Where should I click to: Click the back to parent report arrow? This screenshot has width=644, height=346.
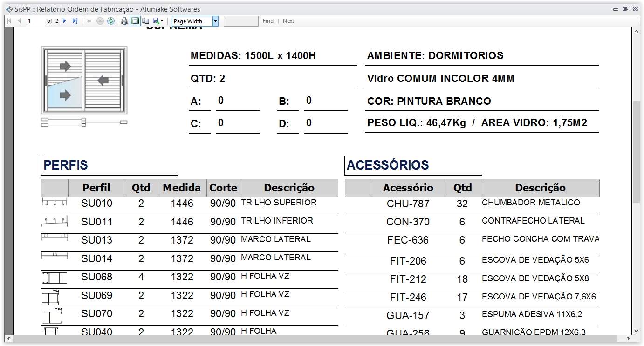point(89,21)
